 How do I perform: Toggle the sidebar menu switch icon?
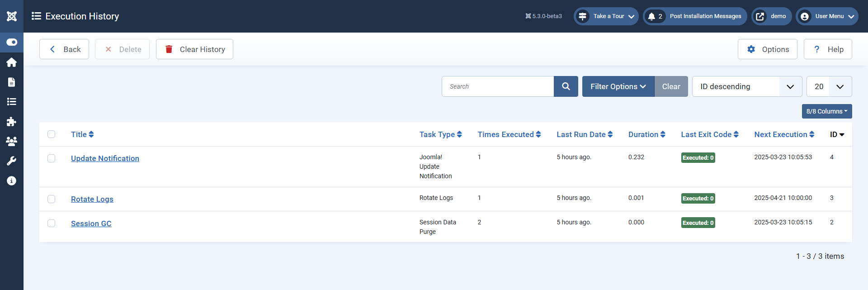pos(12,42)
